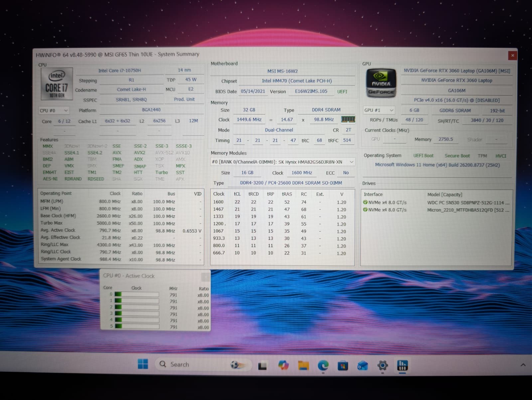Click the core 5 clock bar
Viewport: 532px width, 400px height.
[137, 326]
